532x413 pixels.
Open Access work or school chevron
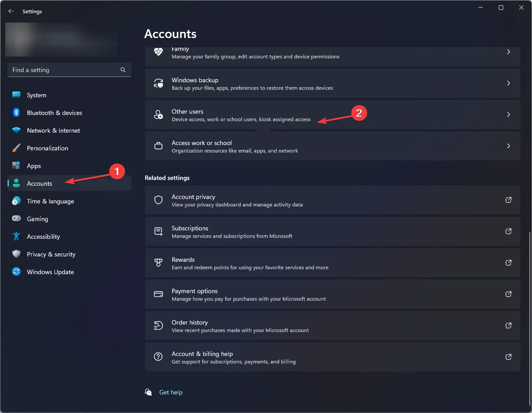[x=509, y=146]
